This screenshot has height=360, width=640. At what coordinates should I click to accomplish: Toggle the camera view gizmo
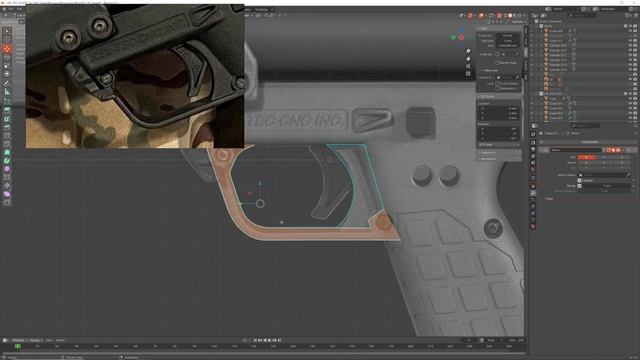468,66
